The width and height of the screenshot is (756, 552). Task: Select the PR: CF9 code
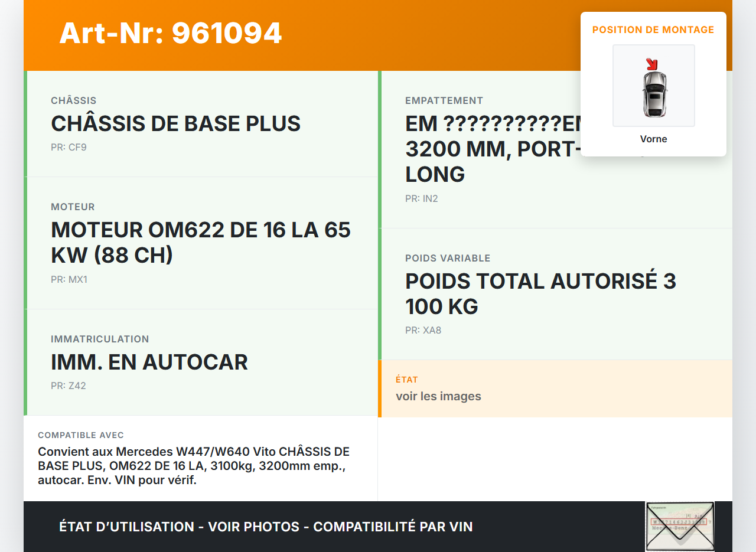(69, 148)
